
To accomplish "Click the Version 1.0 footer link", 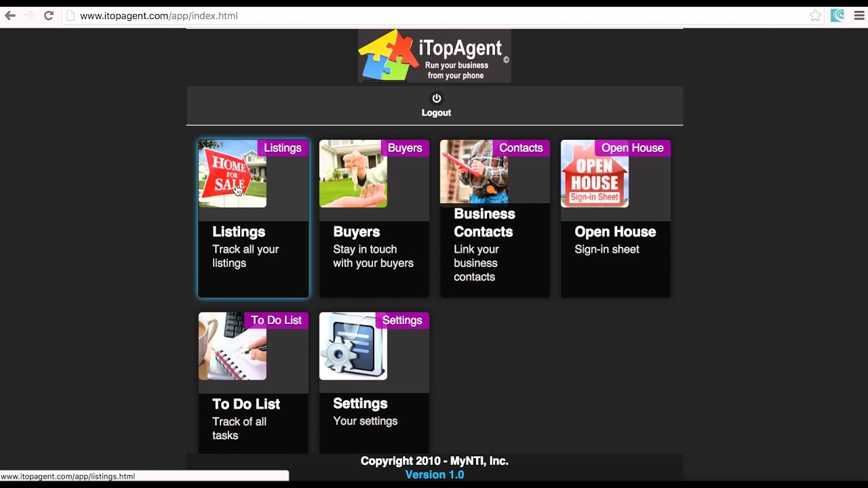I will tap(434, 474).
